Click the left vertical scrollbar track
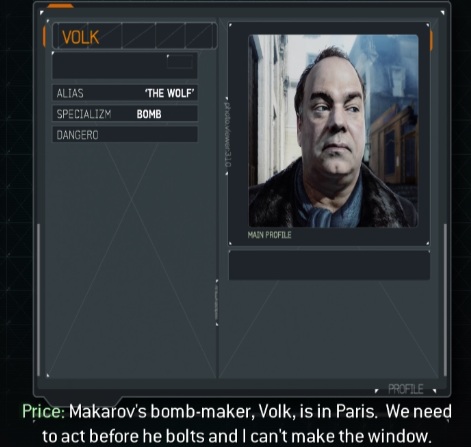Viewport: 471px width, 447px height. [x=39, y=300]
